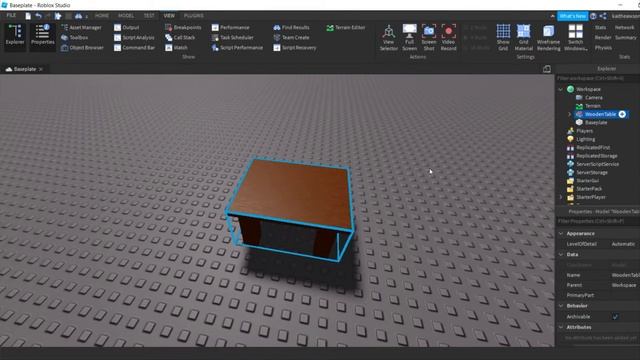Screen dimensions: 640x360
Task: Toggle the Archivable checkbox
Action: pos(615,317)
